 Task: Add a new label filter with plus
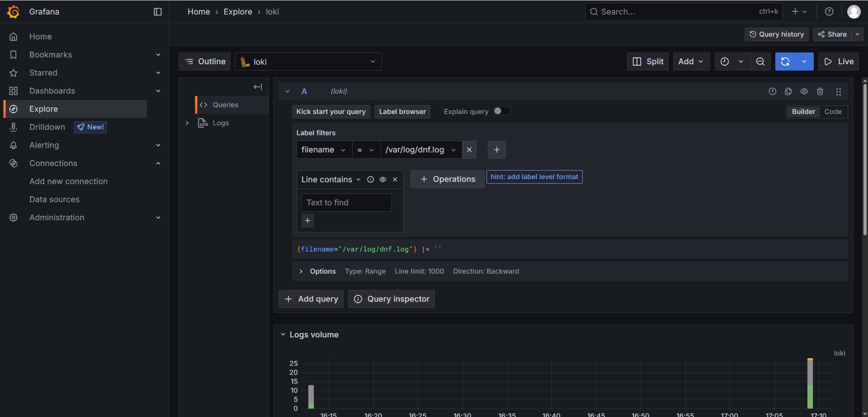(496, 150)
